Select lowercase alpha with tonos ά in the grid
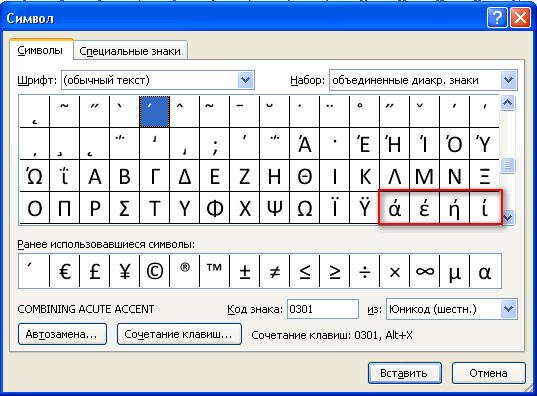Screen dimensions: 537x396 (x=395, y=208)
